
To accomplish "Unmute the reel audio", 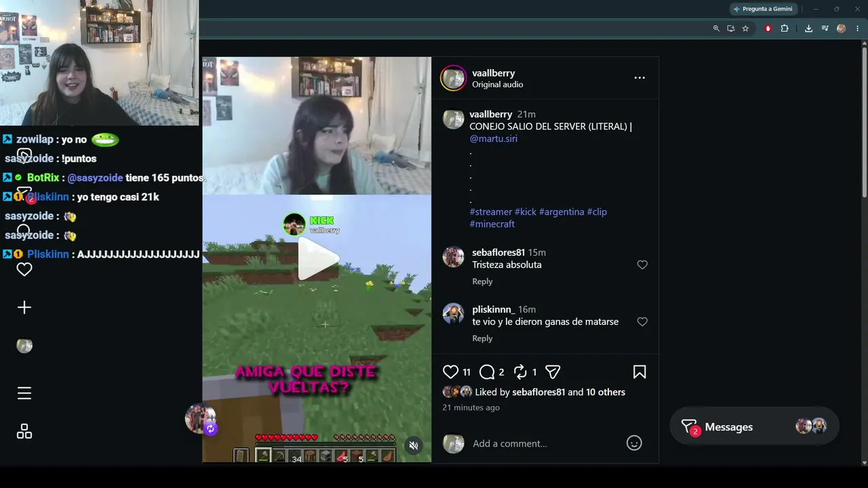I will click(x=414, y=445).
